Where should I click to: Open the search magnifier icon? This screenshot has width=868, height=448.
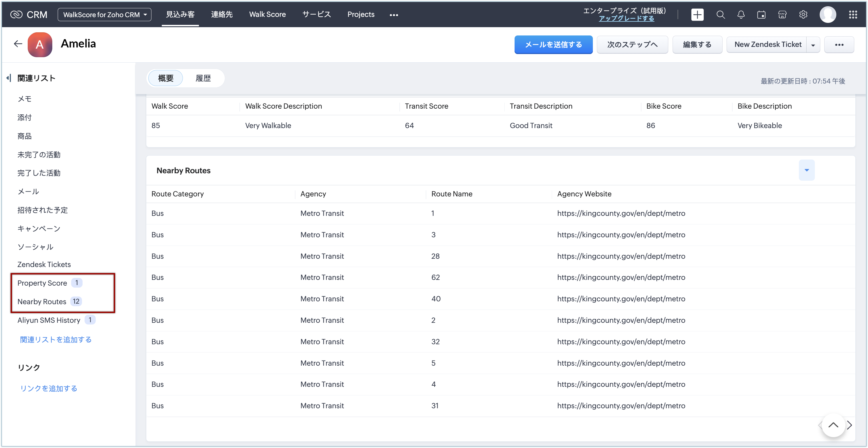(720, 15)
